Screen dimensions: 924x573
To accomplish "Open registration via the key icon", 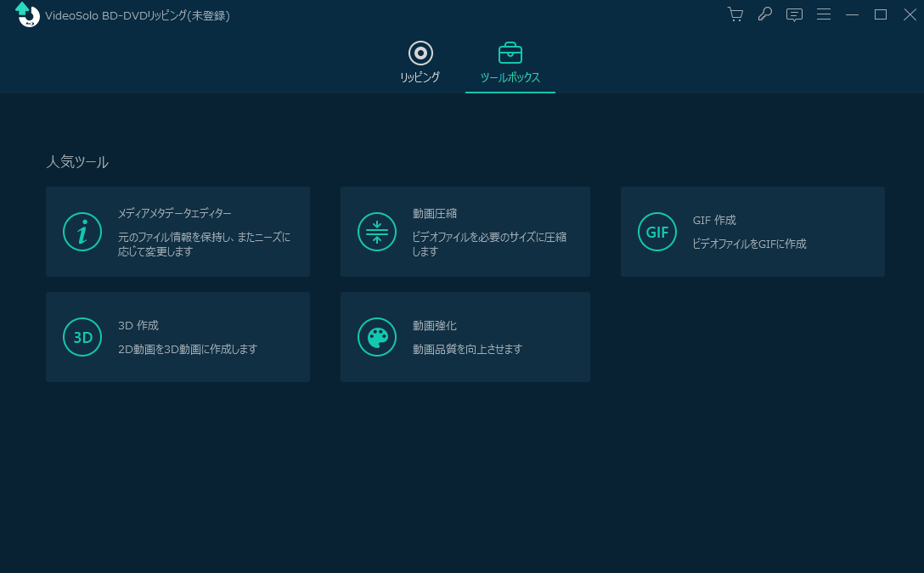I will 765,14.
